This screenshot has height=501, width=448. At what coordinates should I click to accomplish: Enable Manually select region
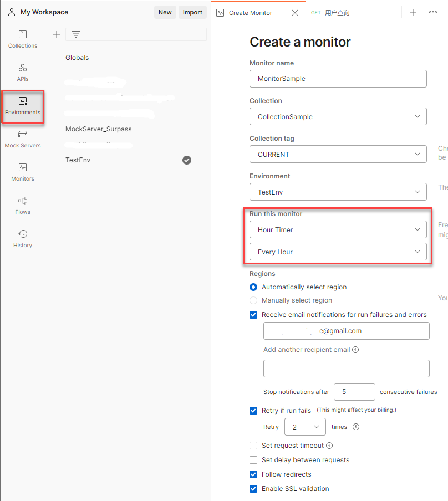[x=253, y=300]
